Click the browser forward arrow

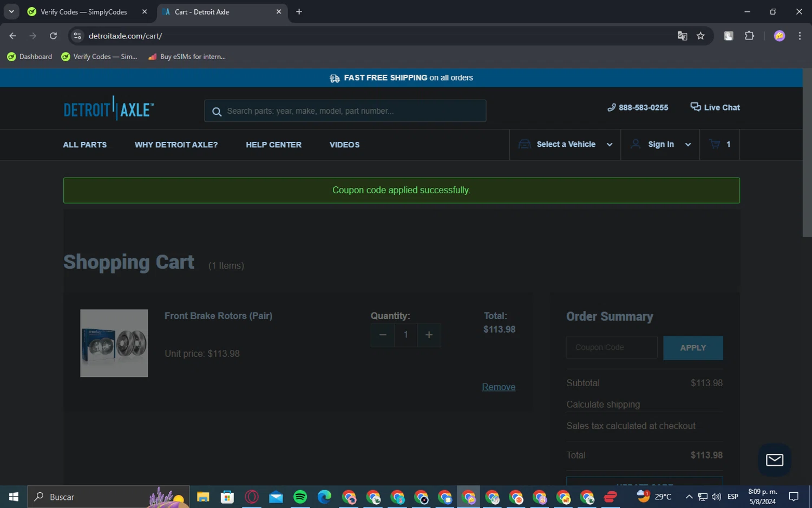click(x=33, y=36)
